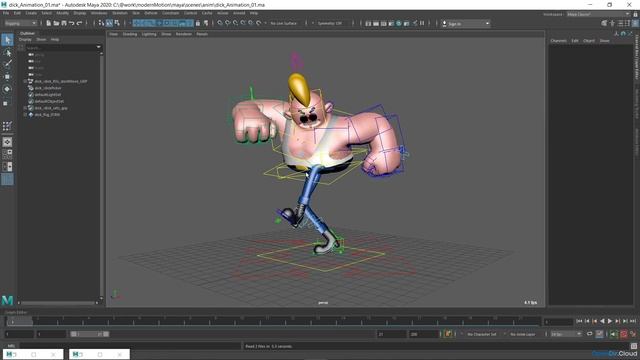Toggle the Channel Box sidebar button

pyautogui.click(x=635, y=24)
